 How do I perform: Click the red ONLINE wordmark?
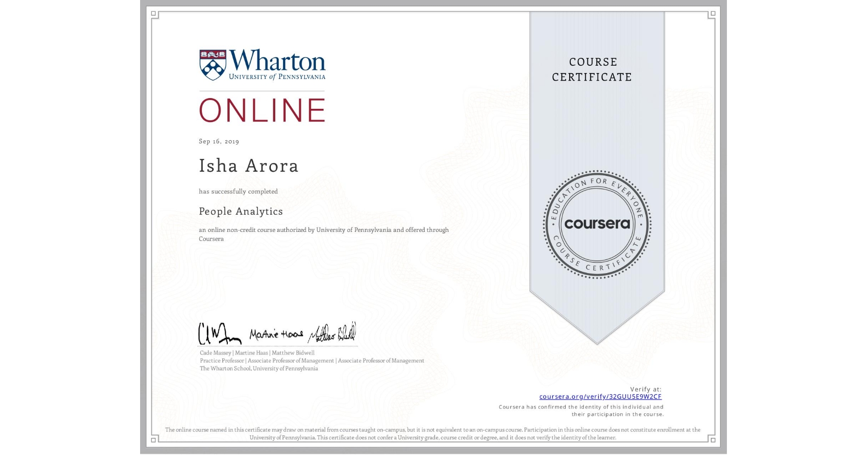click(262, 110)
